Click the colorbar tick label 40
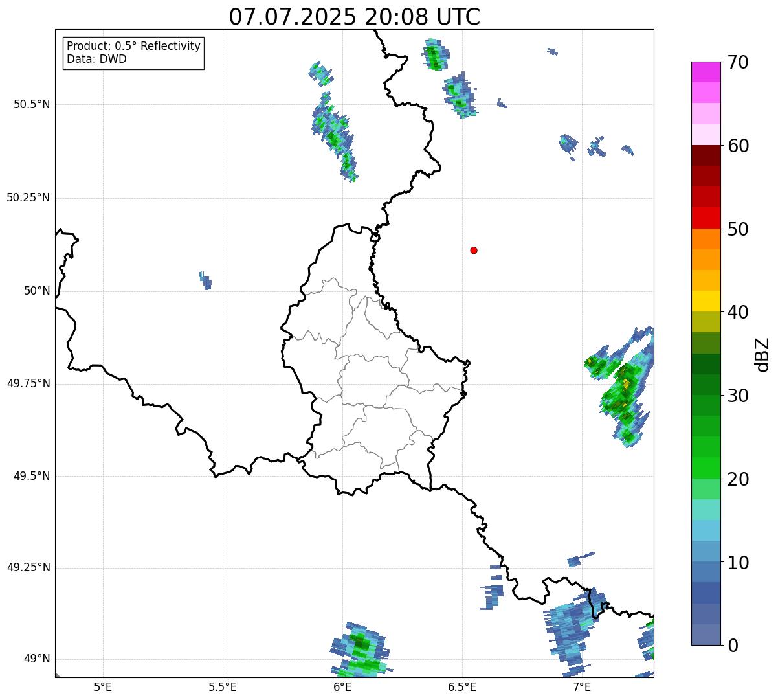The image size is (778, 700). [738, 312]
